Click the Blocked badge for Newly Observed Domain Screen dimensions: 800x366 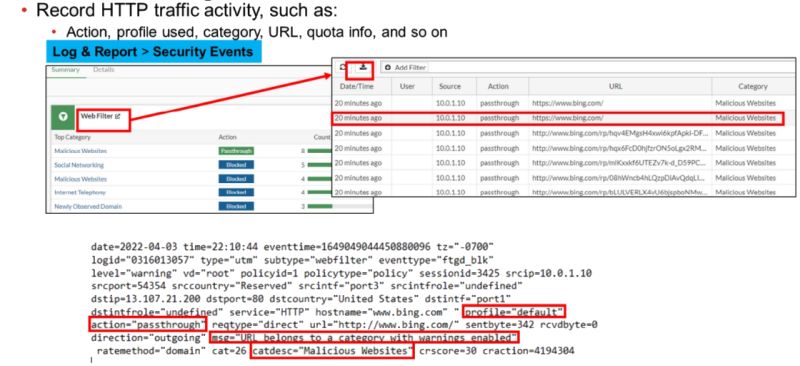[236, 206]
